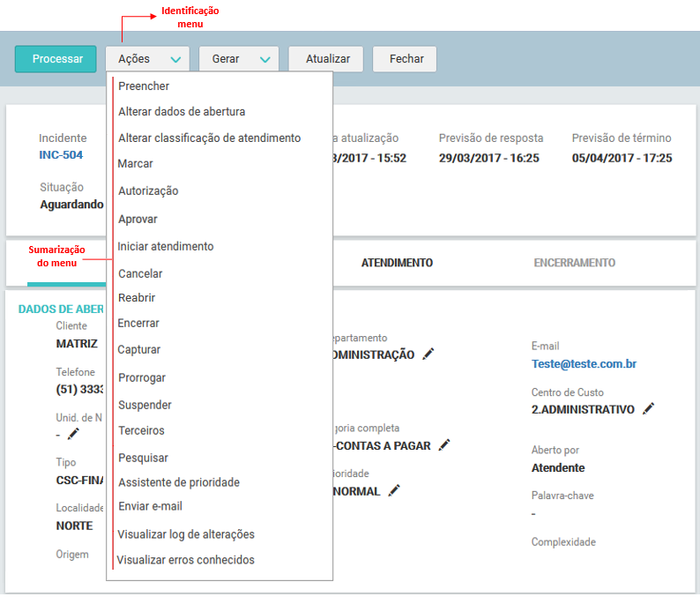
Task: Click the pencil icon next to ADMINISTRAÇÃO department
Action: coord(428,354)
